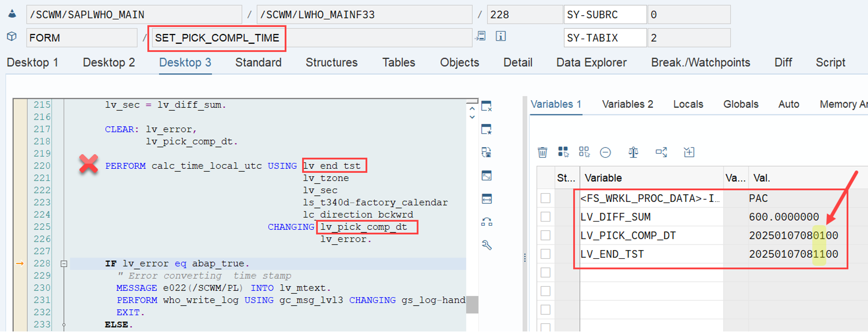Screen dimensions: 868x333
Task: Click the down chevron above editor scrollbar
Action: pos(472,117)
